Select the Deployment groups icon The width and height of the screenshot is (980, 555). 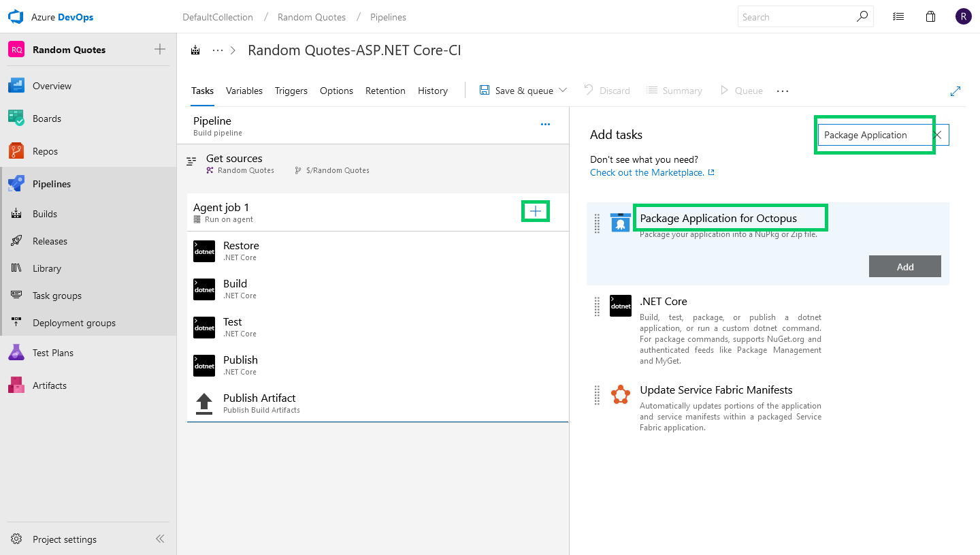pos(17,323)
